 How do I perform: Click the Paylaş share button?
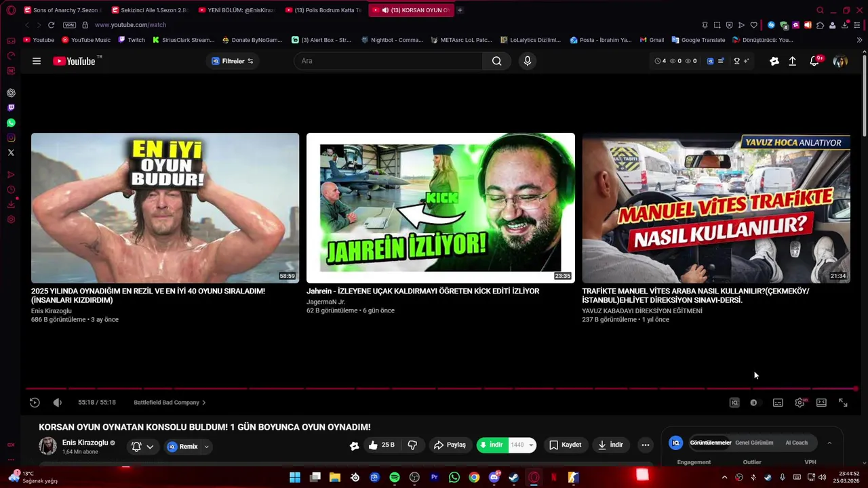450,445
